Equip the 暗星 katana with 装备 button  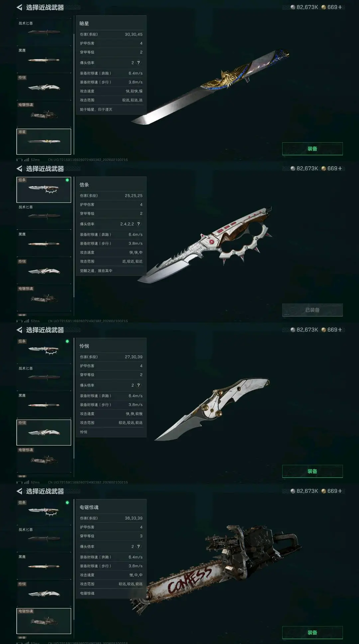312,149
